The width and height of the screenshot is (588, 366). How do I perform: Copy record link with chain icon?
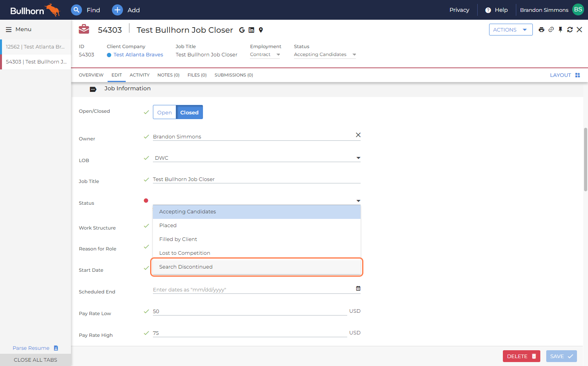(551, 30)
